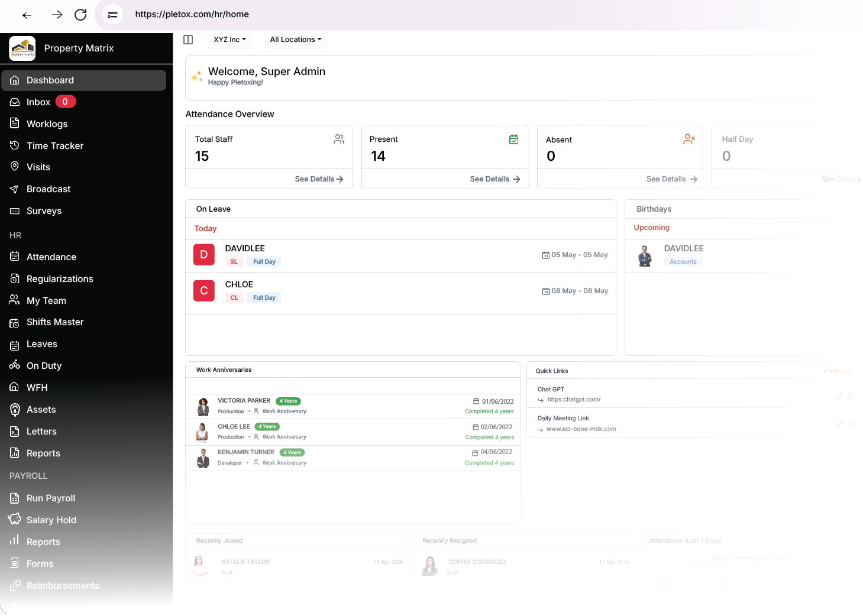Click the Accounts tag in Birthdays
The width and height of the screenshot is (863, 616).
click(683, 262)
